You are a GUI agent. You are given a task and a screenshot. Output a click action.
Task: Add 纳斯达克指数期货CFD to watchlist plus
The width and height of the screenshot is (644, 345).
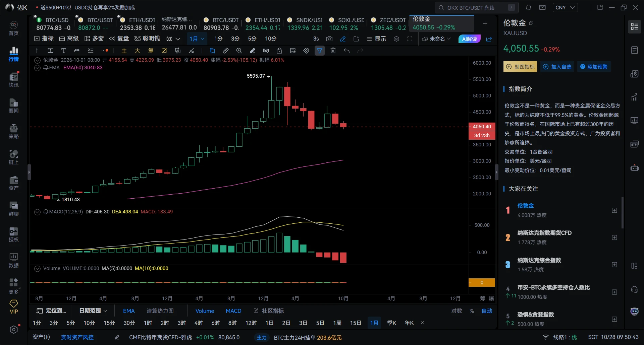pyautogui.click(x=614, y=237)
